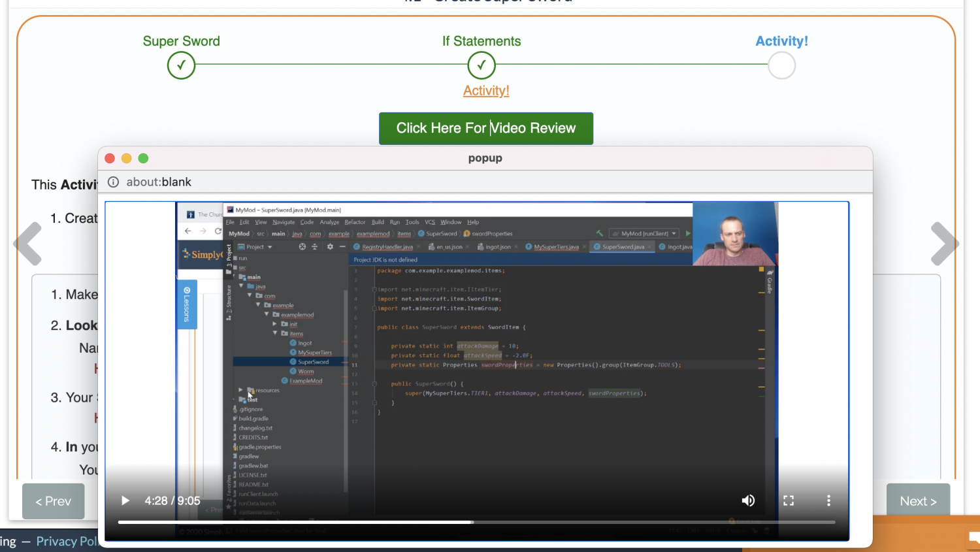
Task: Select the If Statements step checkmark circle
Action: click(x=482, y=65)
